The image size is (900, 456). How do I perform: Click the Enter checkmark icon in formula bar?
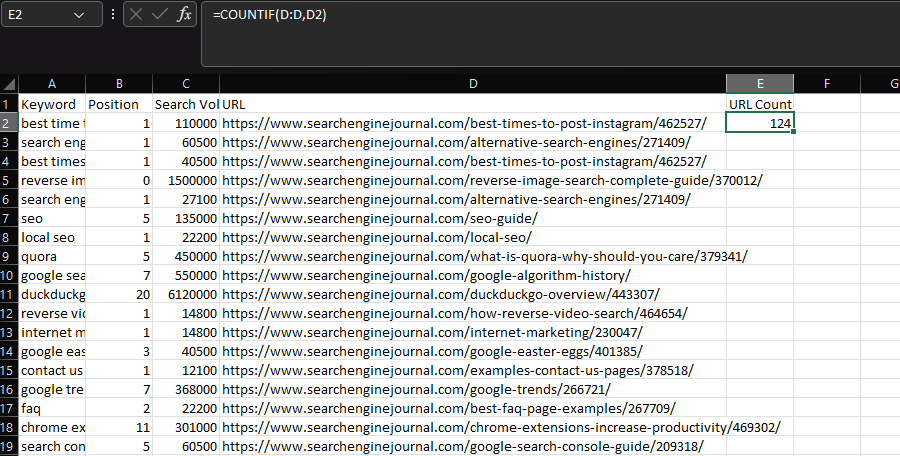pyautogui.click(x=160, y=14)
